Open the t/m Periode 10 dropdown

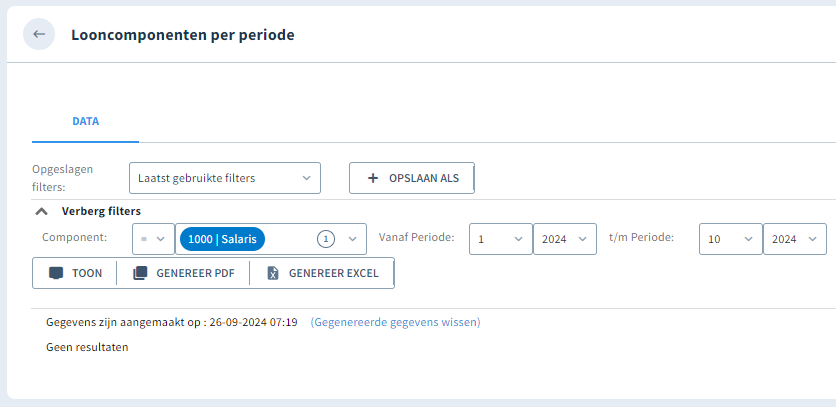731,239
